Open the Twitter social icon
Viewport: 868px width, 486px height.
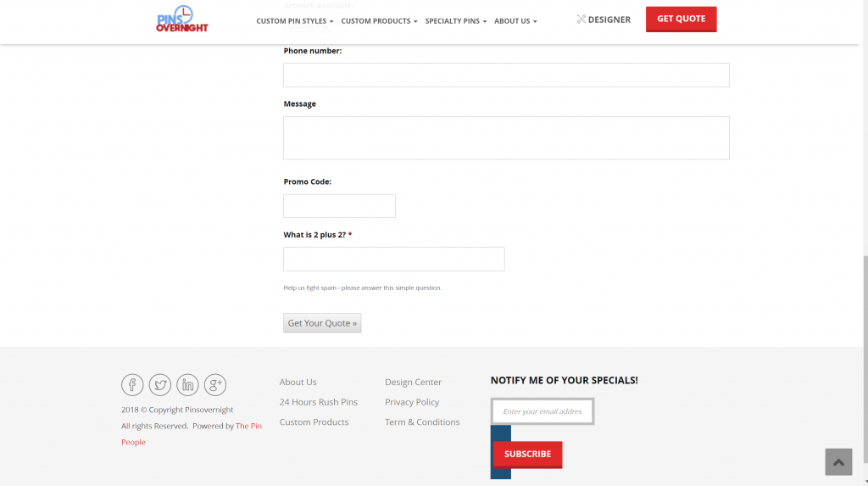[x=160, y=385]
